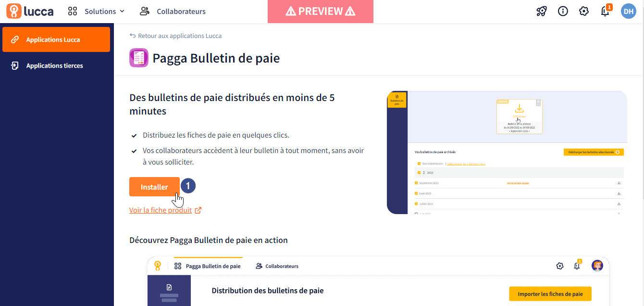Click the PREVIEW warning banner
This screenshot has width=644, height=306.
click(x=321, y=12)
